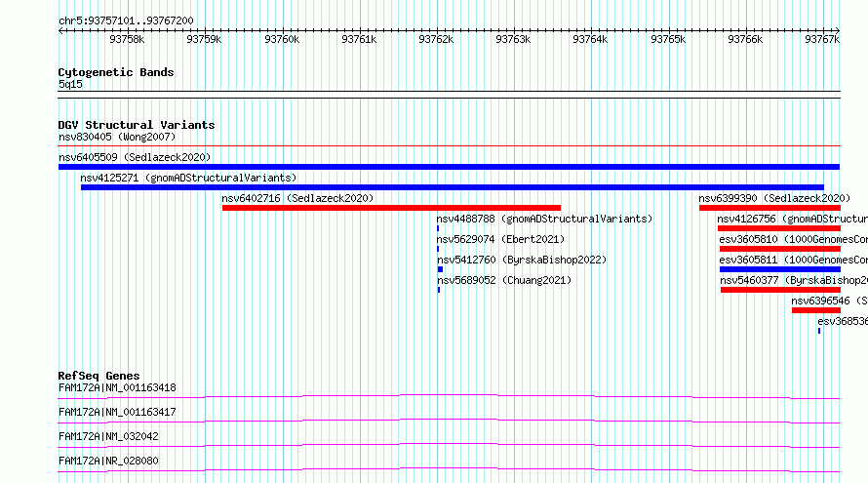Click the 93764k ruler tick label
Image resolution: width=868 pixels, height=483 pixels.
tap(589, 39)
